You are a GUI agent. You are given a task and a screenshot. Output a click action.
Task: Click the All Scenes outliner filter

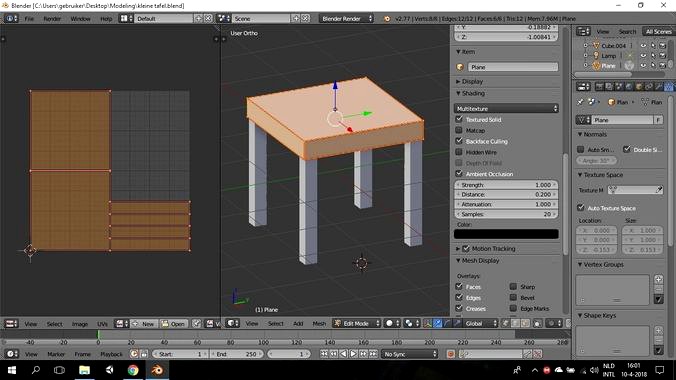pyautogui.click(x=658, y=31)
